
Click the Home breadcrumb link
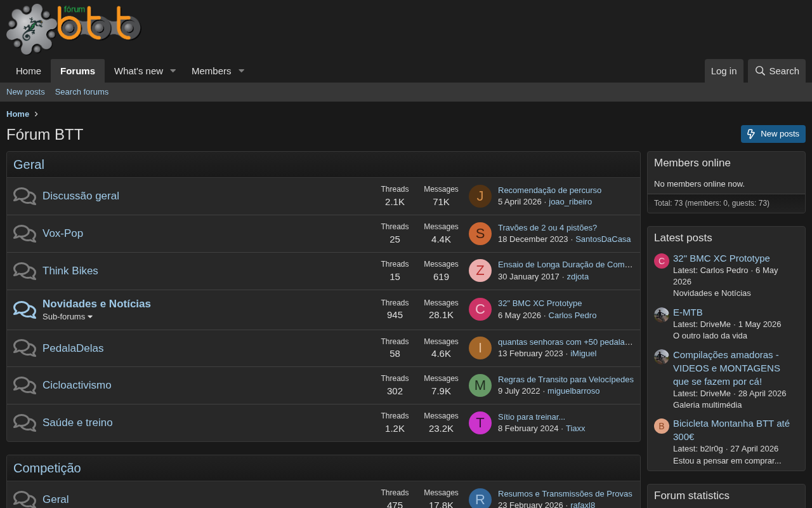pos(18,114)
